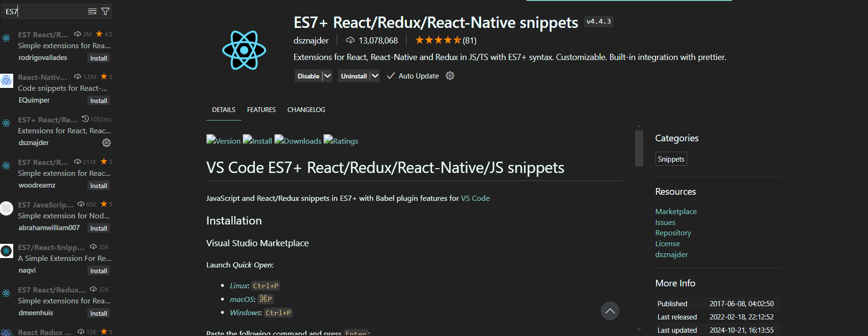Select the woodreamz extension React icon

[x=6, y=166]
